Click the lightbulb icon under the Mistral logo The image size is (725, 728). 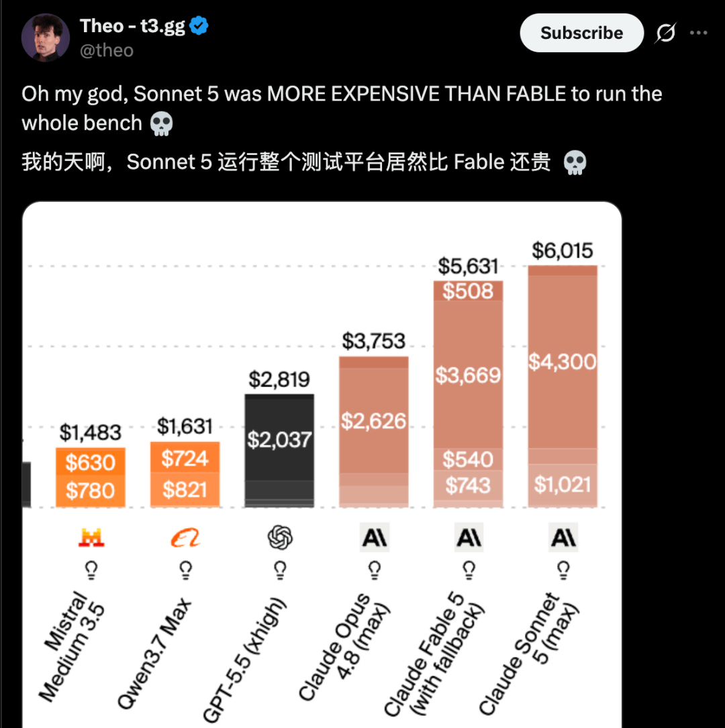pos(91,570)
